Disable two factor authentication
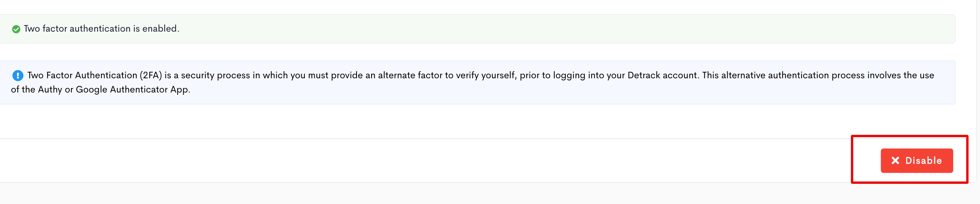980x204 pixels. [x=917, y=161]
